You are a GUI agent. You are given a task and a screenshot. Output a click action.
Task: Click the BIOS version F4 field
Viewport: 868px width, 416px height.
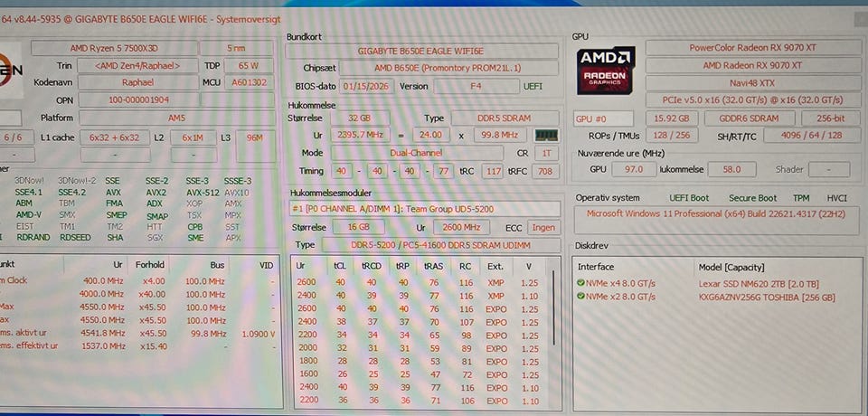point(476,87)
